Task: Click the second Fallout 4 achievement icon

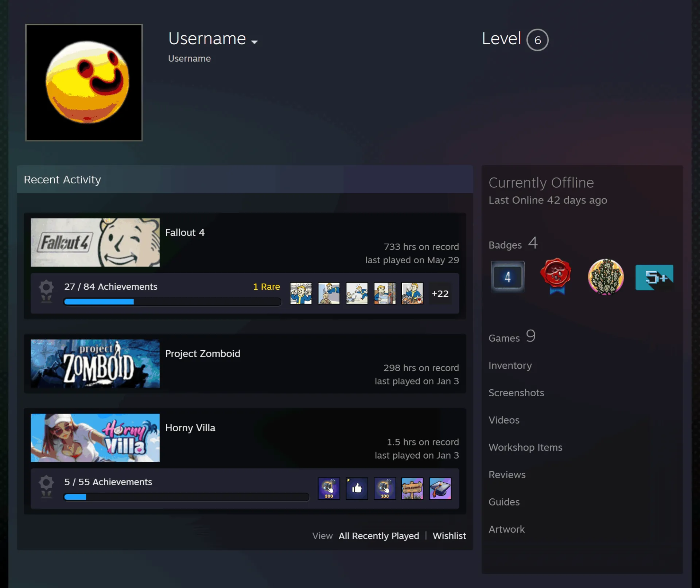Action: pyautogui.click(x=329, y=293)
